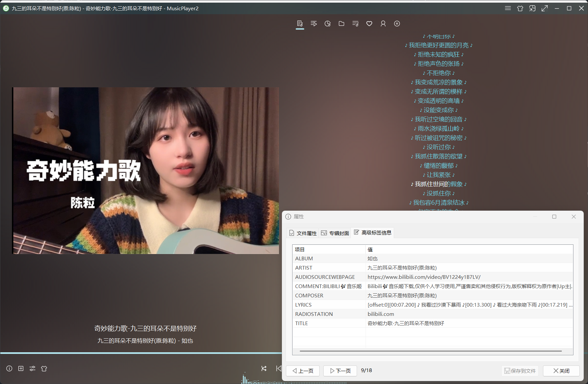
Task: Click lyric line 拒绝未知的疯狂
Action: click(439, 54)
